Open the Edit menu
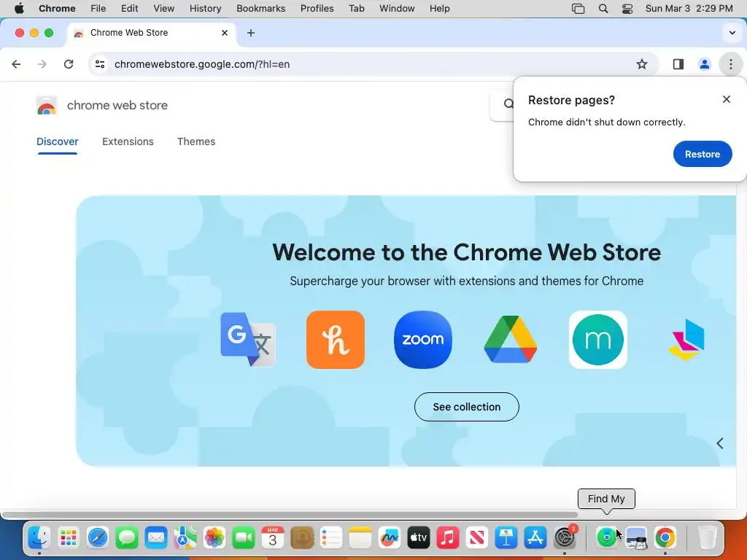Viewport: 747px width, 560px height. pos(130,9)
